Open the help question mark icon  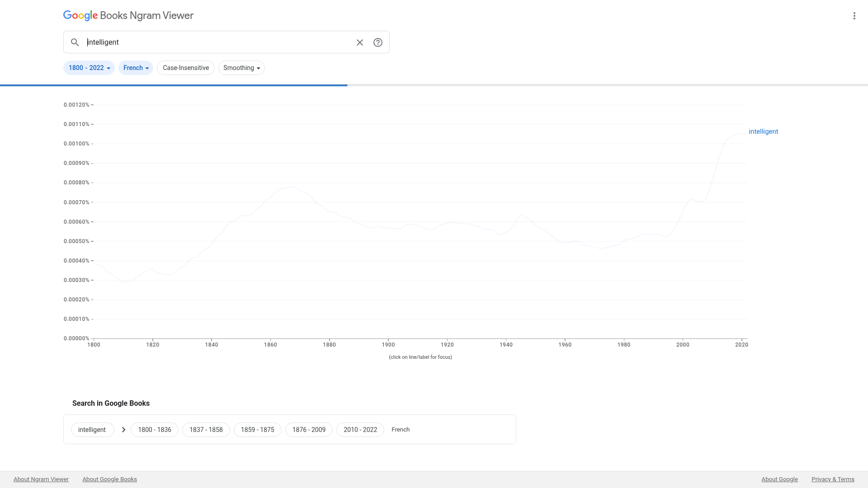click(x=378, y=42)
